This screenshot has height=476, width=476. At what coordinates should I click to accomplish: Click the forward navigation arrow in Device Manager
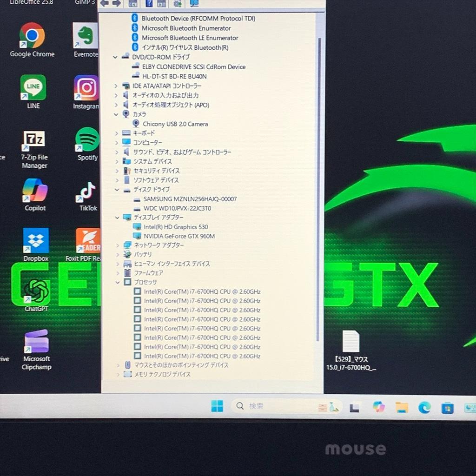tap(117, 4)
